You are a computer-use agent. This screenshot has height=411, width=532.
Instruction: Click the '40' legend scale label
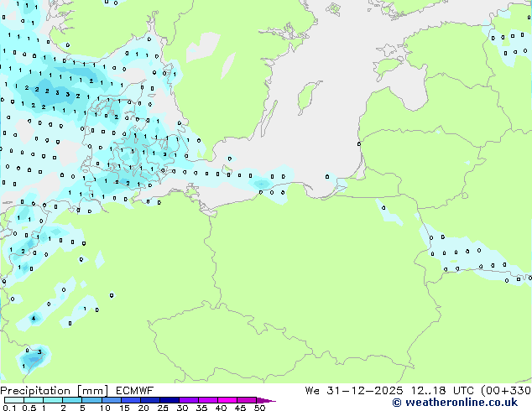221,408
